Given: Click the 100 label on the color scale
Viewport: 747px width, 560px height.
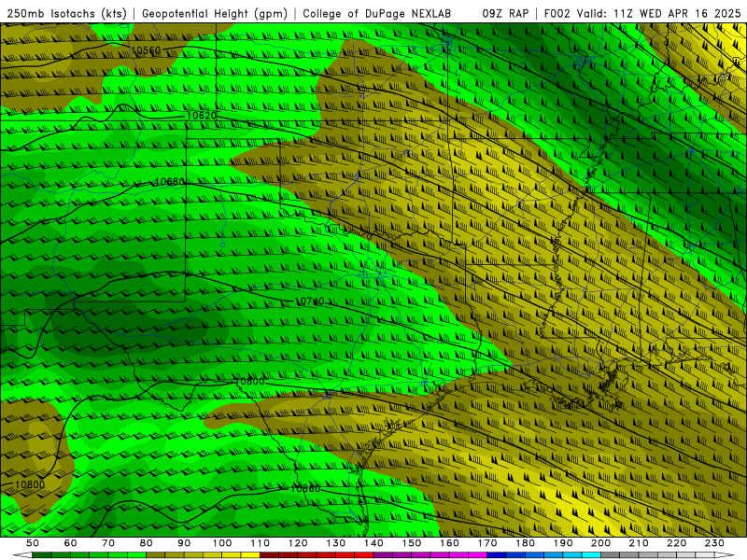Looking at the screenshot, I should (x=222, y=543).
